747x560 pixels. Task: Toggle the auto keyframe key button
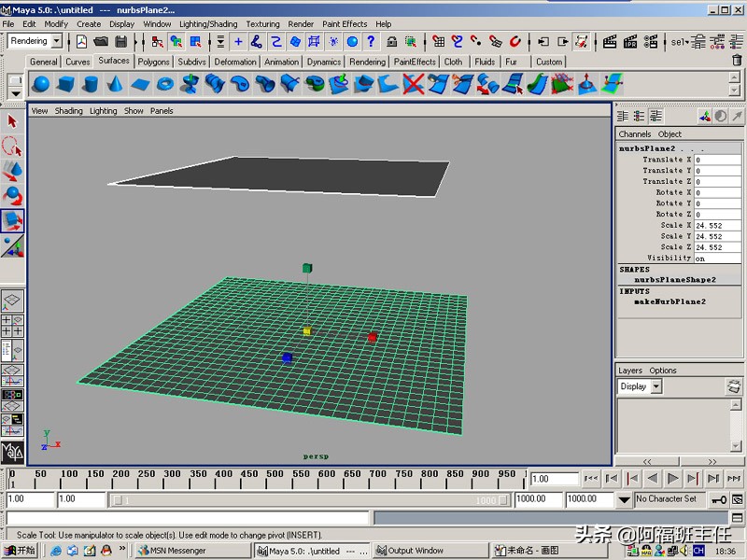pyautogui.click(x=719, y=499)
